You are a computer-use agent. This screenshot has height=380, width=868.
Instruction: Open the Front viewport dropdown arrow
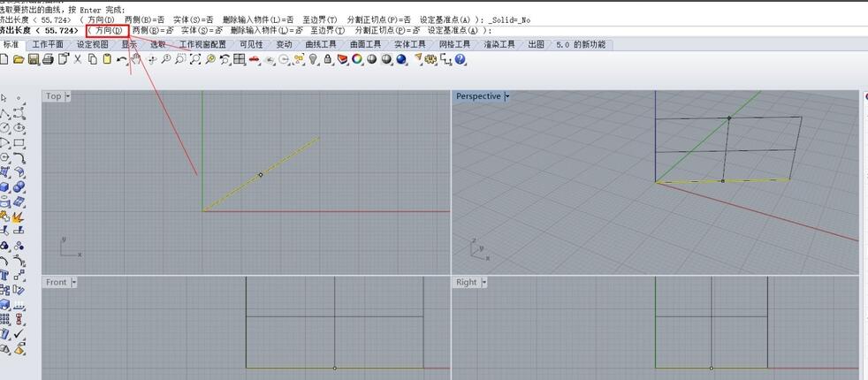[73, 282]
